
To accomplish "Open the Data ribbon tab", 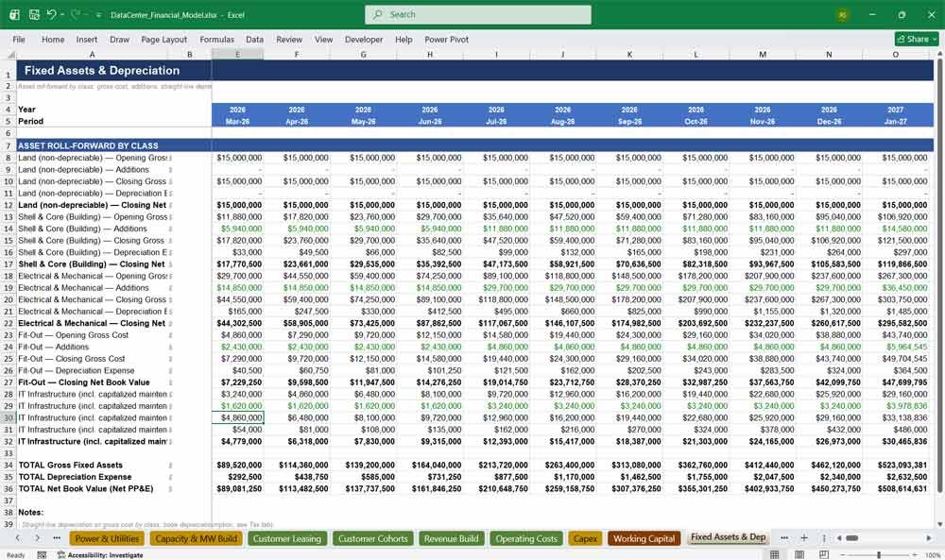I will [254, 39].
